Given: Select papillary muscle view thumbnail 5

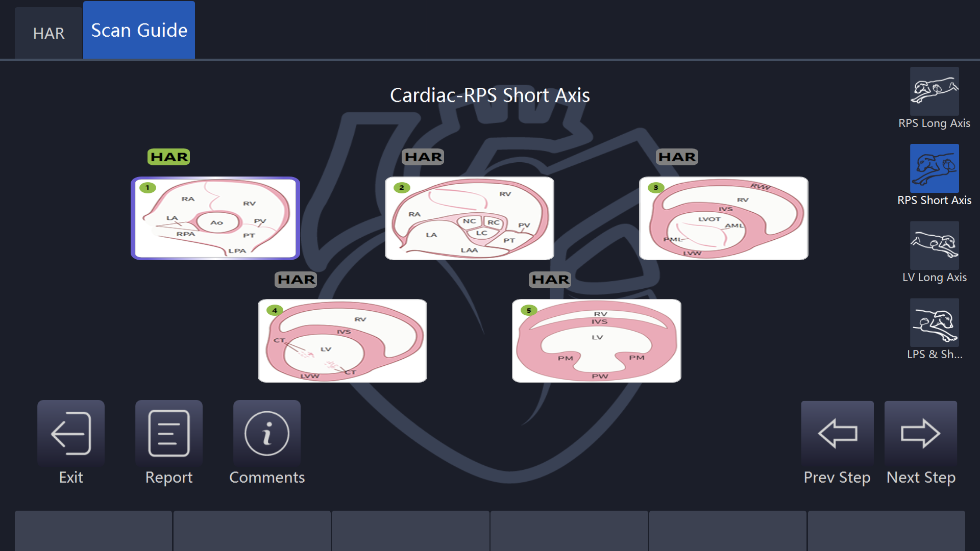Looking at the screenshot, I should click(597, 341).
